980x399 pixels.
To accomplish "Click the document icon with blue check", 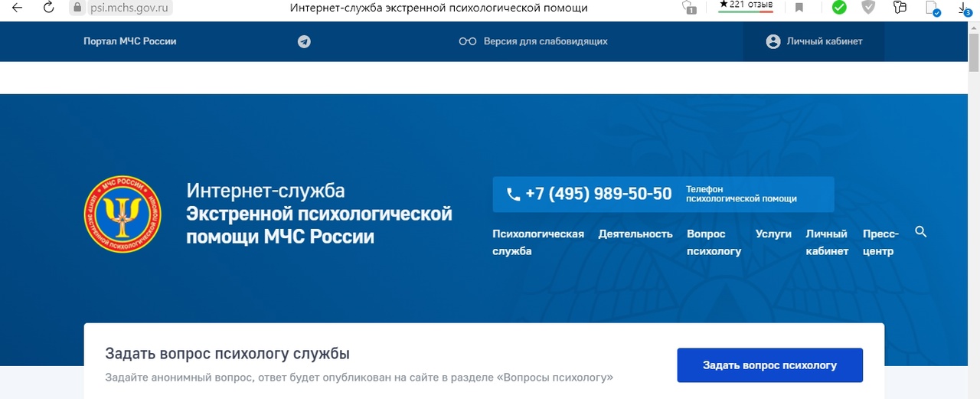I will coord(933,8).
